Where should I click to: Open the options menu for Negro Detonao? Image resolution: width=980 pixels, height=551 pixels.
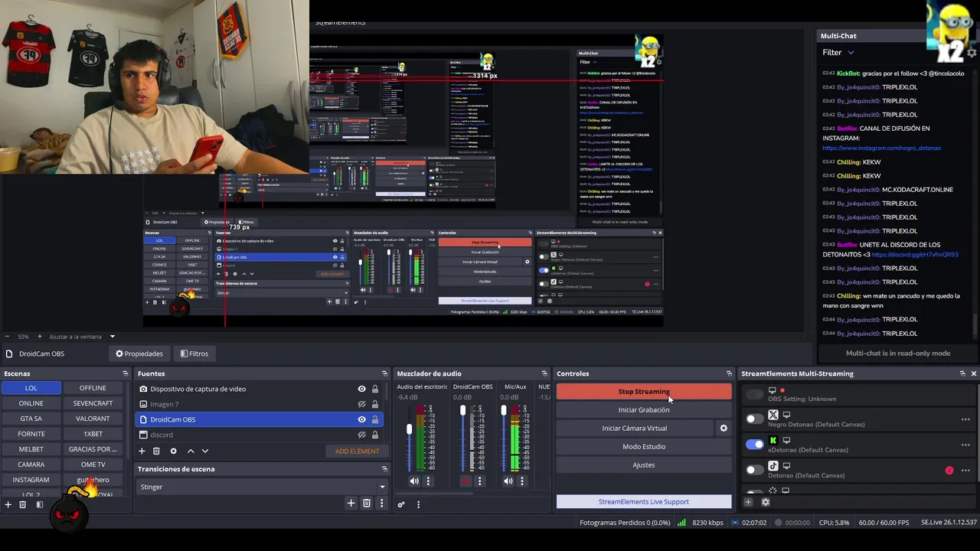tap(965, 419)
